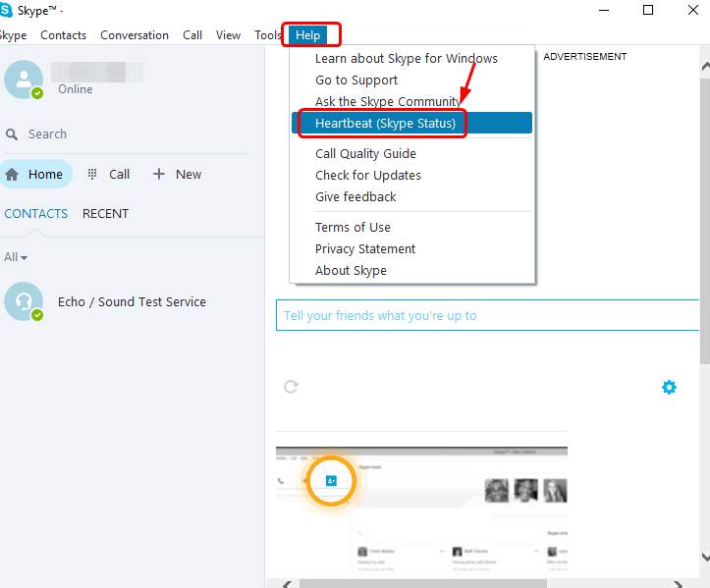Screen dimensions: 710x588
Task: Click the horizontal scroll left arrow
Action: coord(286,584)
